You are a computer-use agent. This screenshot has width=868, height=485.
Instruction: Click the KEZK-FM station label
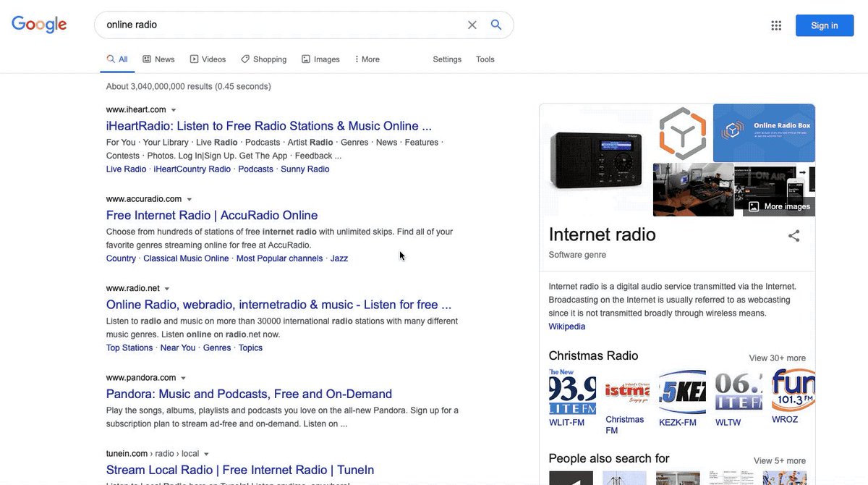click(x=678, y=423)
